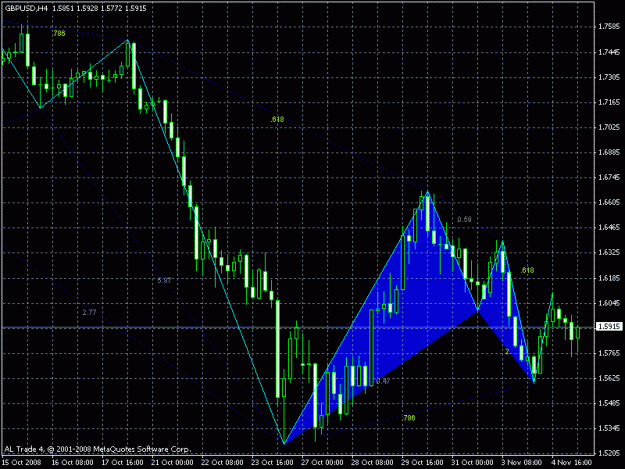Select the 28 Oct 08:00 time label
Viewport: 625px width, 469px height.
pyautogui.click(x=372, y=463)
